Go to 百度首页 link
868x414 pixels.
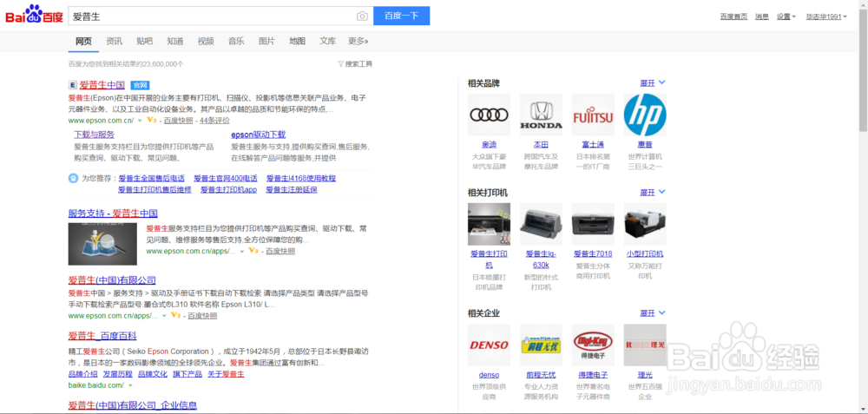pos(733,16)
